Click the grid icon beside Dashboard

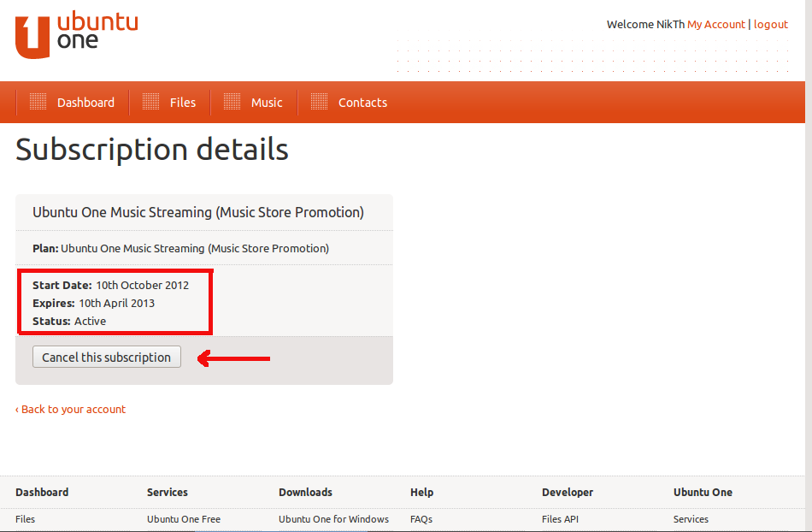38,102
